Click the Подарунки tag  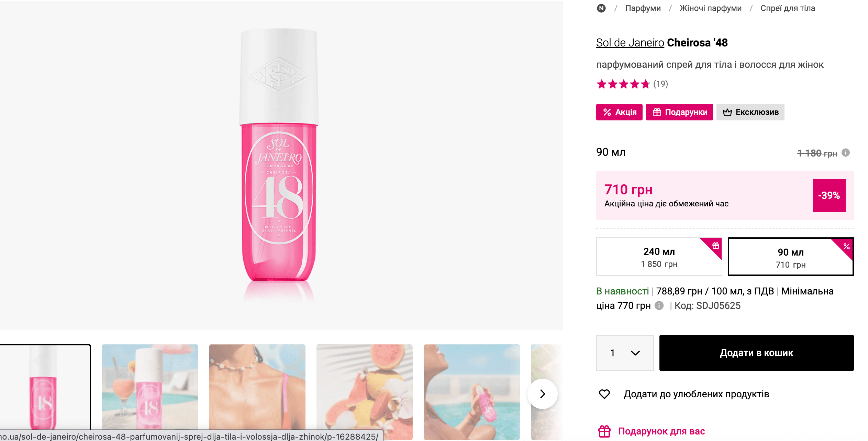(679, 112)
